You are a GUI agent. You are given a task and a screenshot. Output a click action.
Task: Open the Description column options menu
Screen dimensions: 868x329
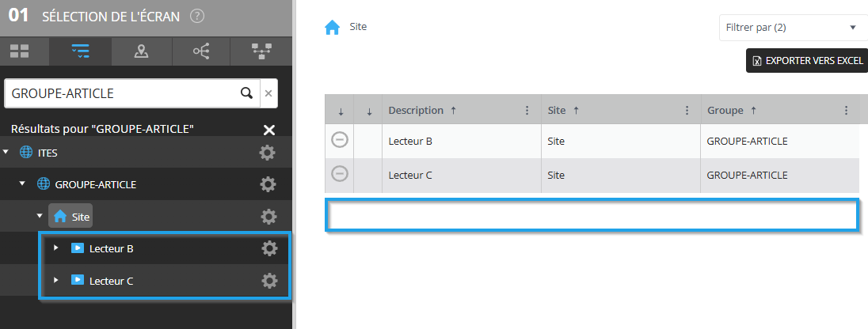pyautogui.click(x=527, y=110)
